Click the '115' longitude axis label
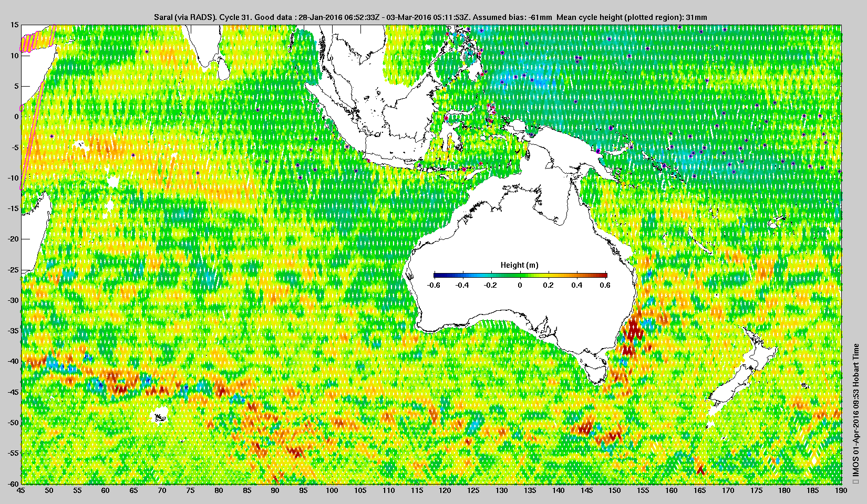The width and height of the screenshot is (867, 504). pos(417,490)
